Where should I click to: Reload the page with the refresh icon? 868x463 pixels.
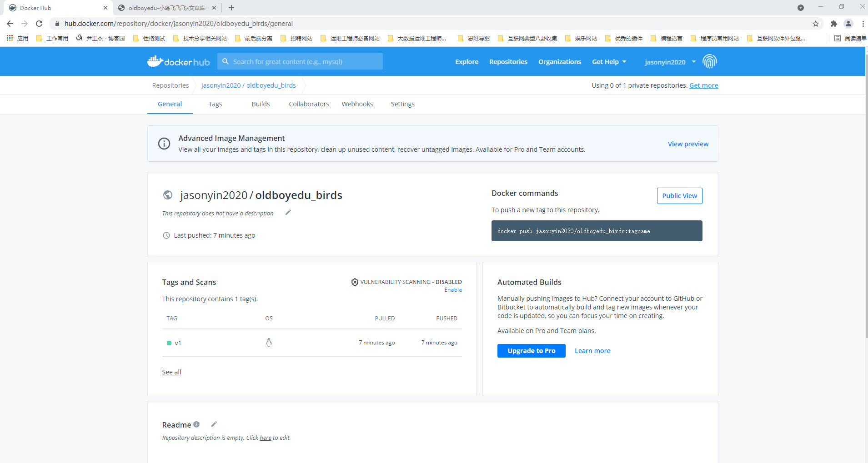[39, 24]
